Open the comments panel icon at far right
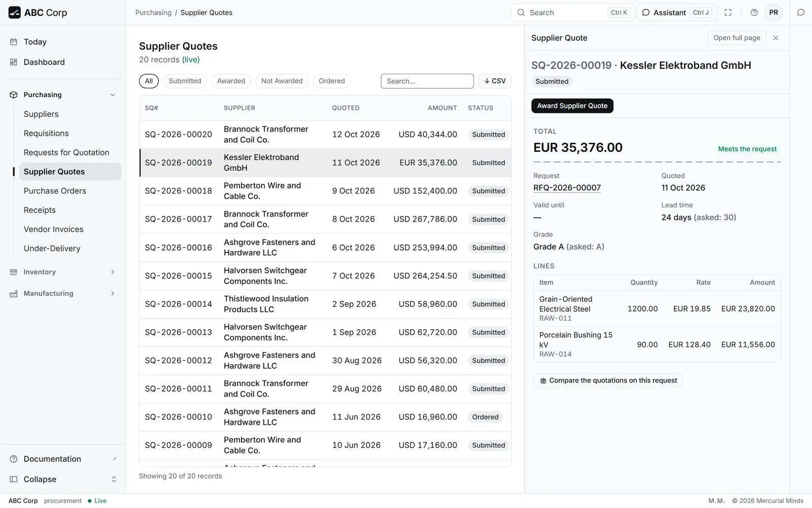This screenshot has width=812, height=508. (801, 13)
